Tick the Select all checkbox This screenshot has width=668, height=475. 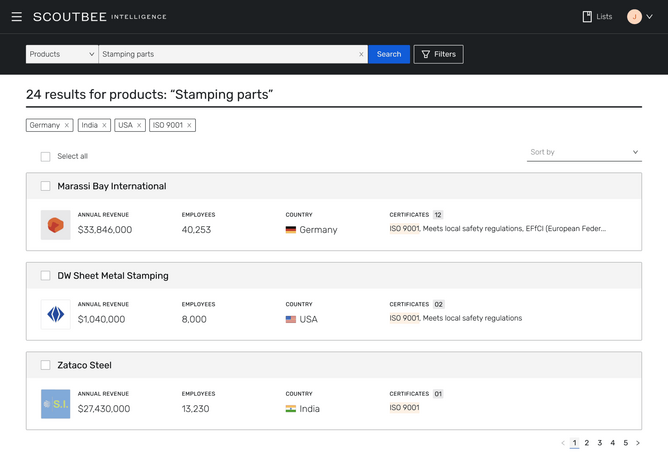[x=46, y=156]
